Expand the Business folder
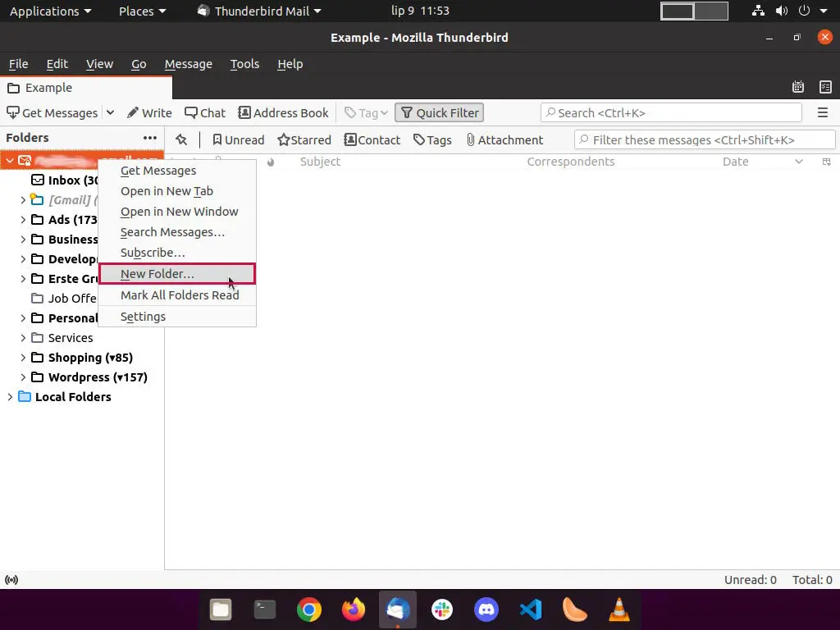The image size is (840, 630). coord(22,240)
